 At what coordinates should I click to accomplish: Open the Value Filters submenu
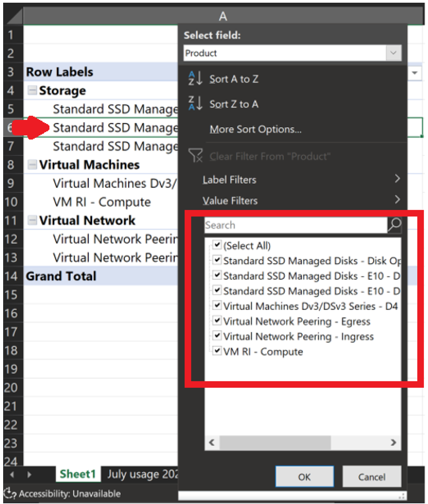tap(301, 200)
